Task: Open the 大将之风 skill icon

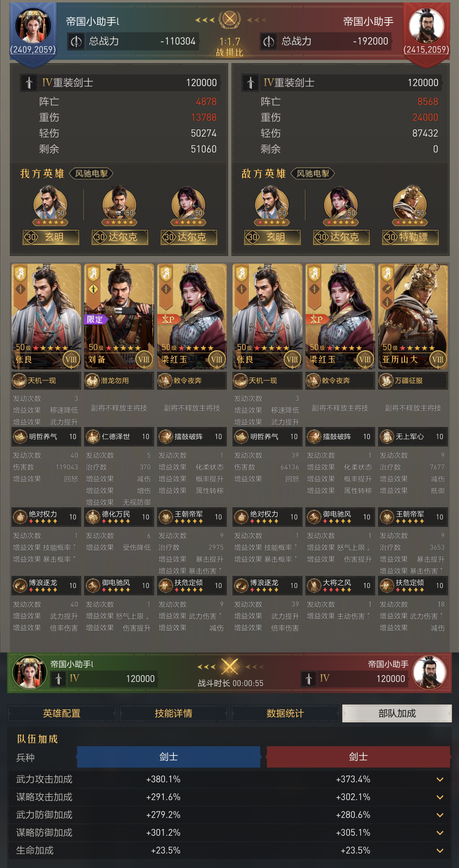Action: (314, 585)
